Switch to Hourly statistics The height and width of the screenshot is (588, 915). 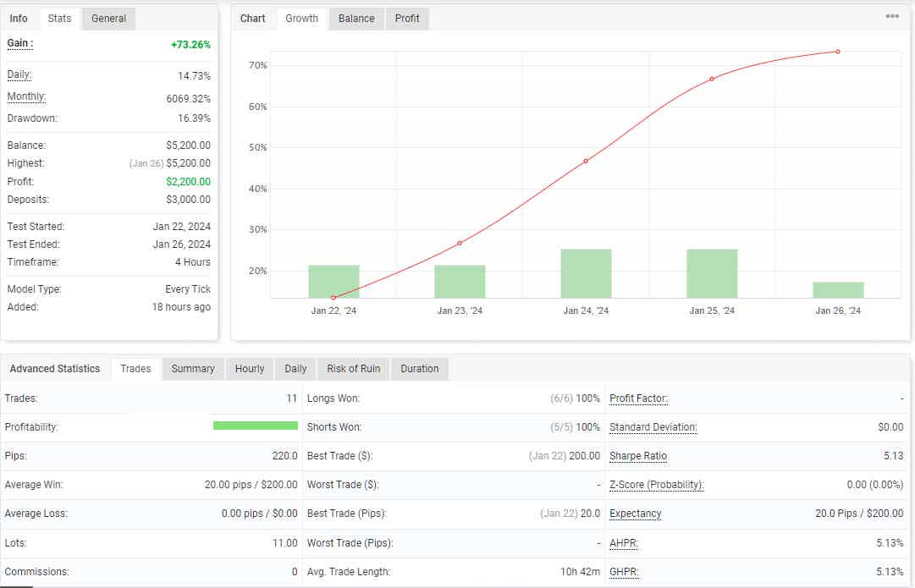(249, 368)
